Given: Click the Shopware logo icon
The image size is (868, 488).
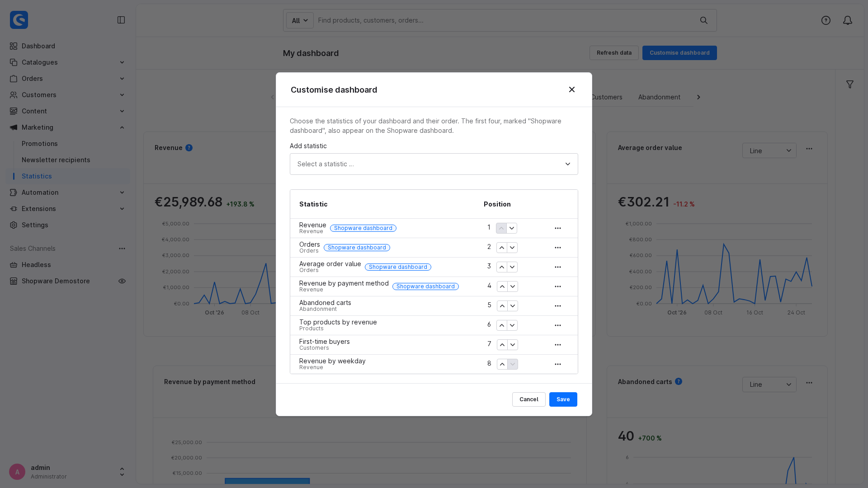Looking at the screenshot, I should (x=19, y=20).
